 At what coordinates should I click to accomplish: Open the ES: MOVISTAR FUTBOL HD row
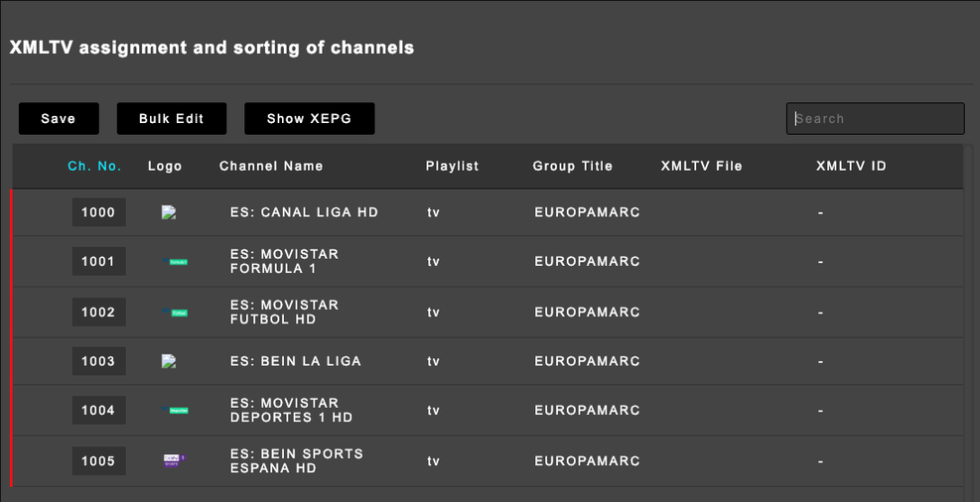pyautogui.click(x=284, y=313)
